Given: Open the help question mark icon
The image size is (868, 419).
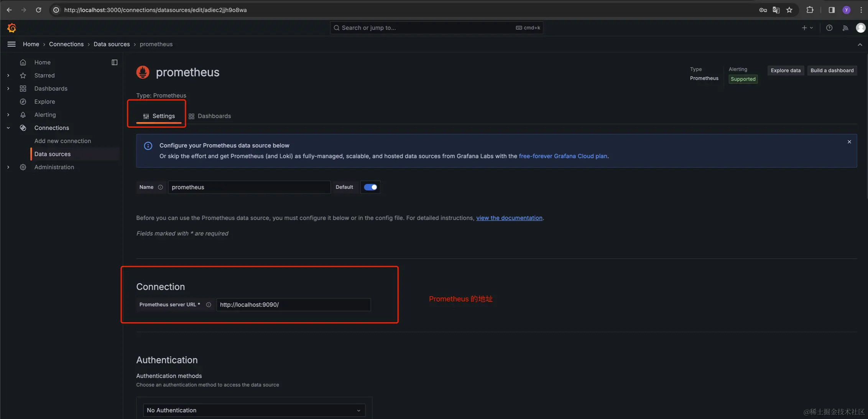Looking at the screenshot, I should [x=829, y=28].
